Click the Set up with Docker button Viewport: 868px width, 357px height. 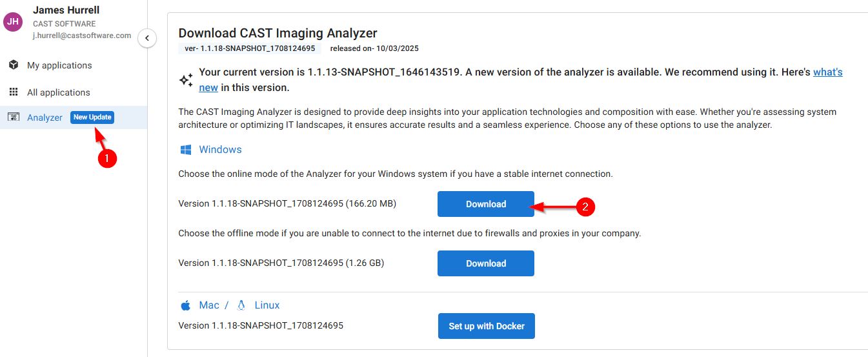(x=487, y=326)
